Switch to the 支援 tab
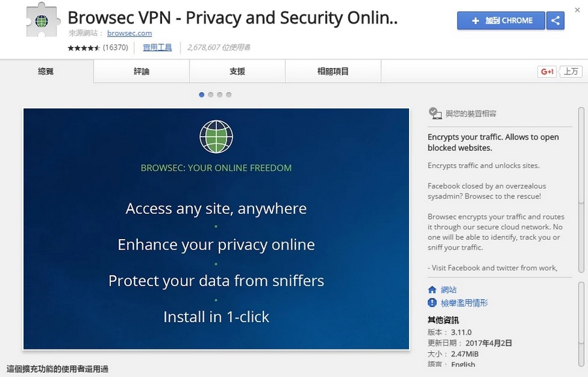The image size is (588, 377). (237, 71)
